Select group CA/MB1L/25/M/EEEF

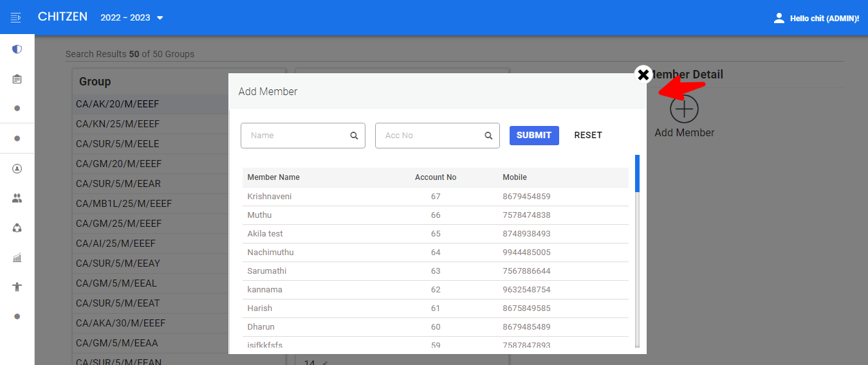tap(151, 204)
